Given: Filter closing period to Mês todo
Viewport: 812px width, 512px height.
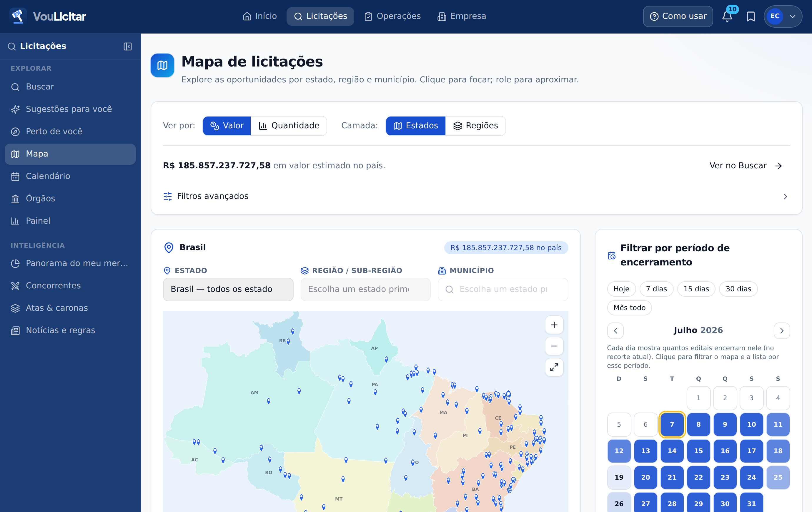Looking at the screenshot, I should point(629,308).
